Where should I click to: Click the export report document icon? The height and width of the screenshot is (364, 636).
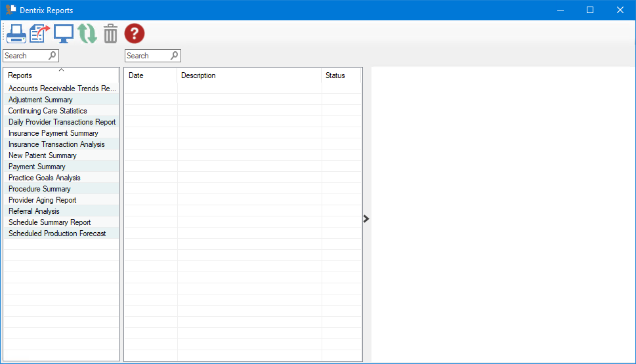coord(40,33)
